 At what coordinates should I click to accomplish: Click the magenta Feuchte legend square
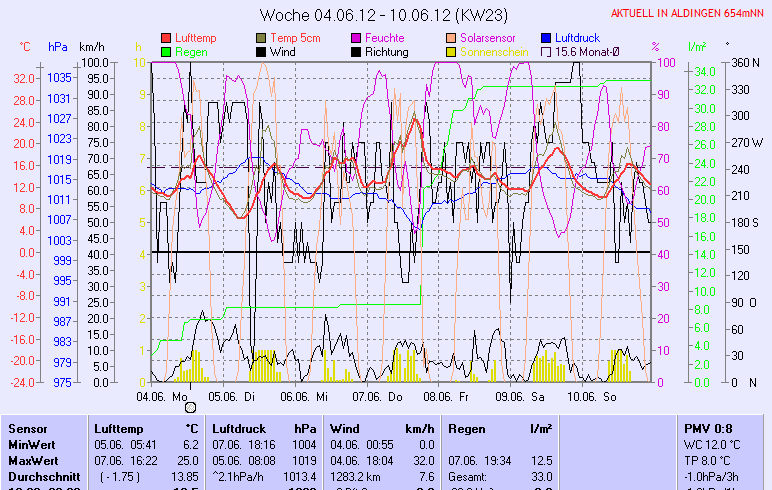click(357, 38)
